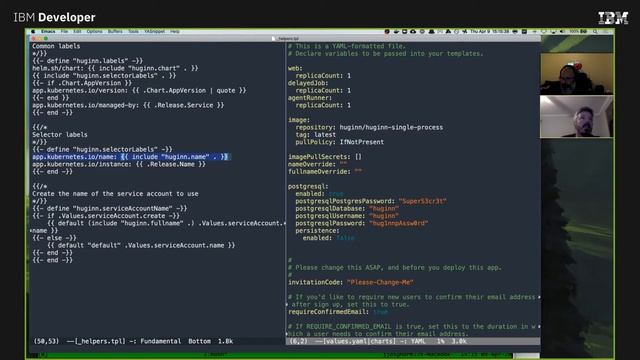Open the Emacs application menu
640x360 pixels.
48,31
